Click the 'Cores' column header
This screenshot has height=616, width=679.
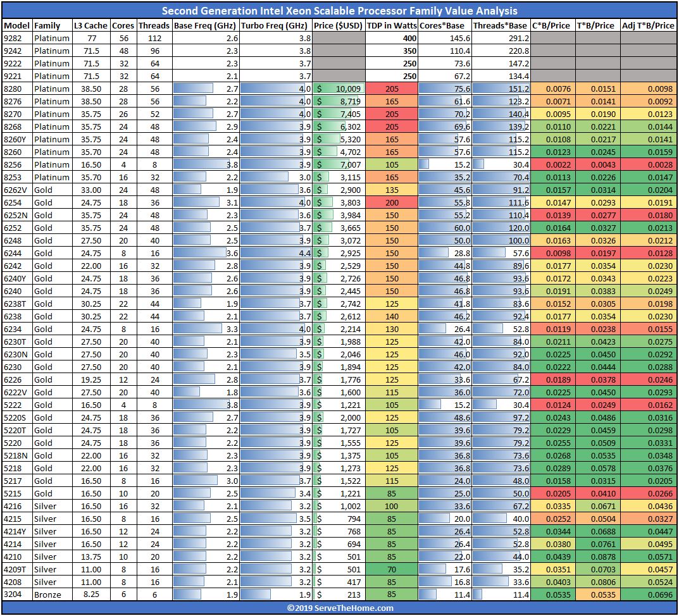[123, 25]
